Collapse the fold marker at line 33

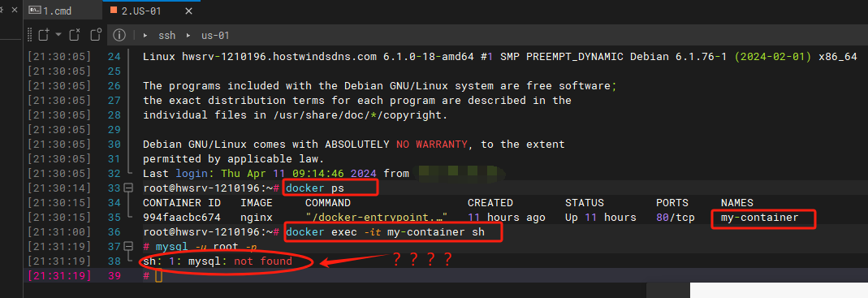[129, 188]
